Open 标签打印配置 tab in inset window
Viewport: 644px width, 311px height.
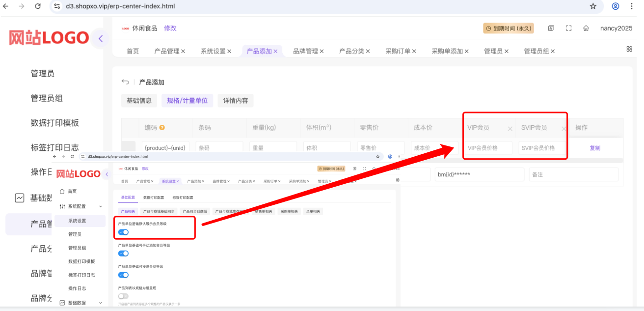click(x=183, y=198)
